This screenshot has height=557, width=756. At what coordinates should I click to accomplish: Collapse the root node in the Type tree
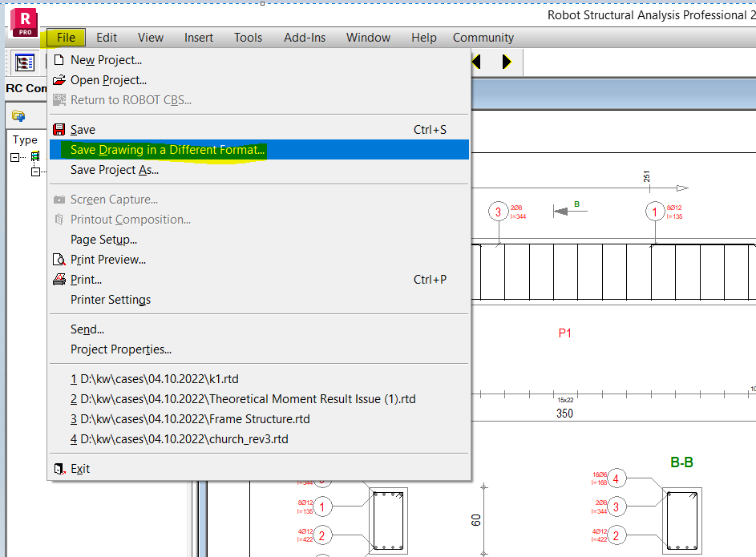click(15, 157)
